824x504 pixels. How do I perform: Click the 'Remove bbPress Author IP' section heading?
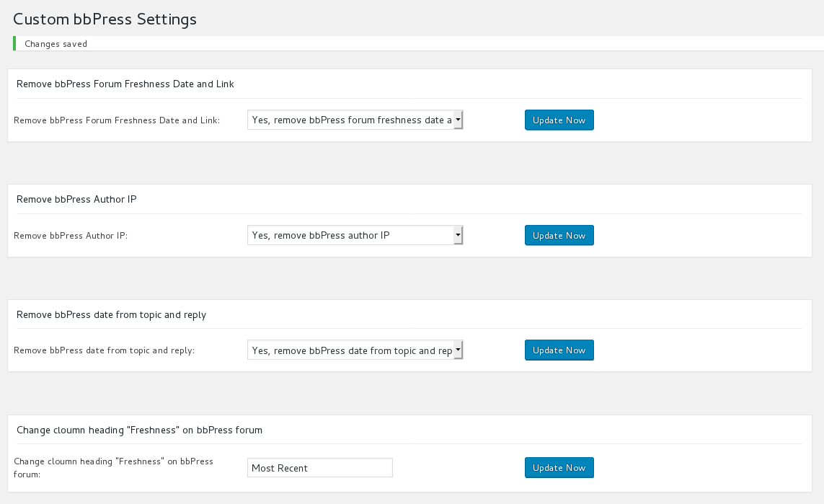76,200
